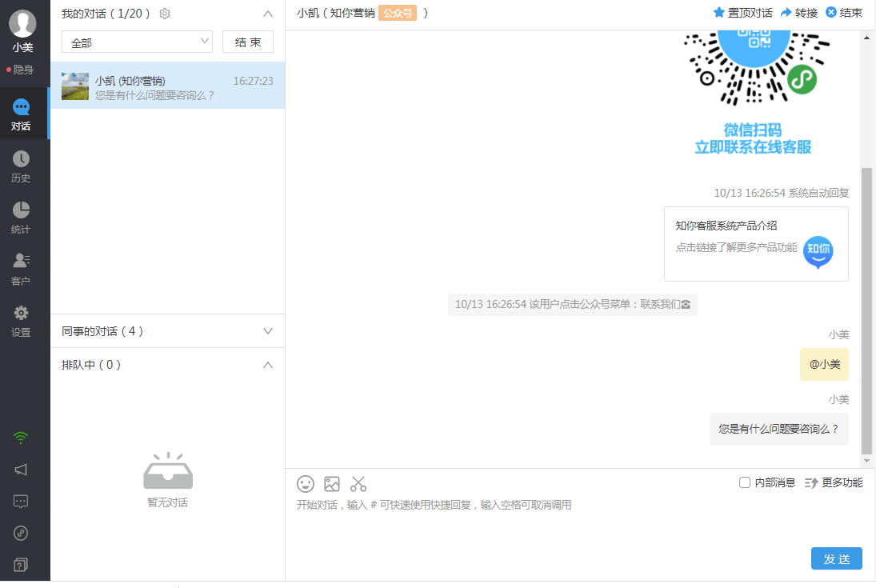Click the 16:27:23 timestamp on conversation
This screenshot has width=876, height=588.
253,81
